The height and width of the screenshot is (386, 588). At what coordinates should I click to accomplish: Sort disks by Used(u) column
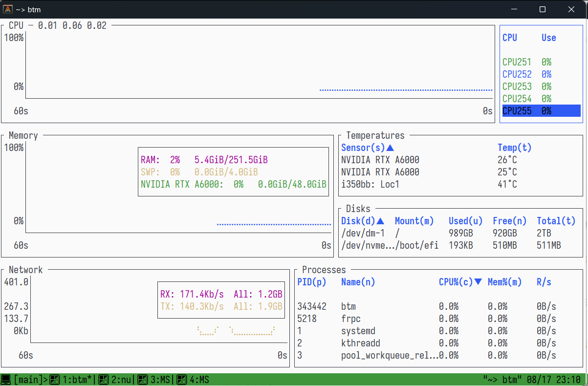[x=466, y=221]
